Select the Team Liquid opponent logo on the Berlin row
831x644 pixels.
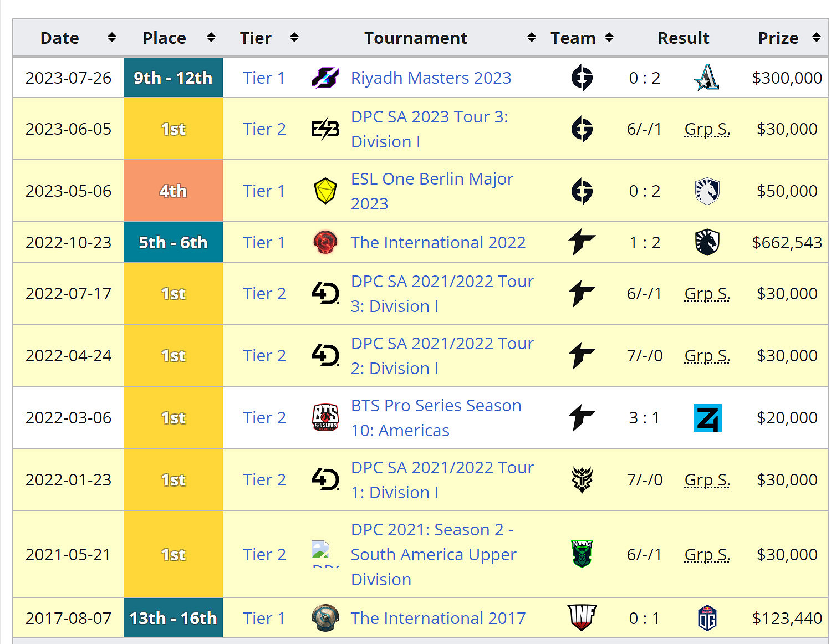pyautogui.click(x=707, y=191)
